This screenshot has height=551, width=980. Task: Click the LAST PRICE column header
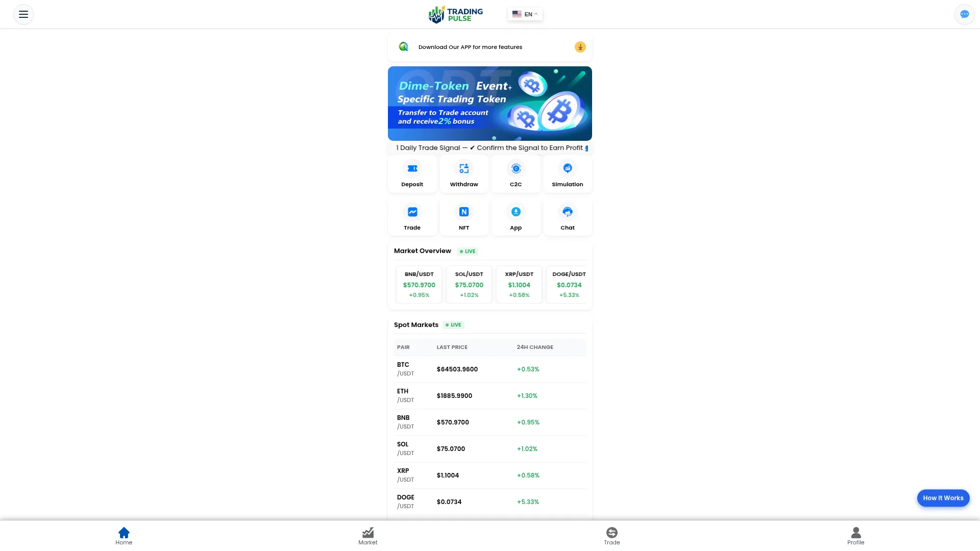point(452,347)
